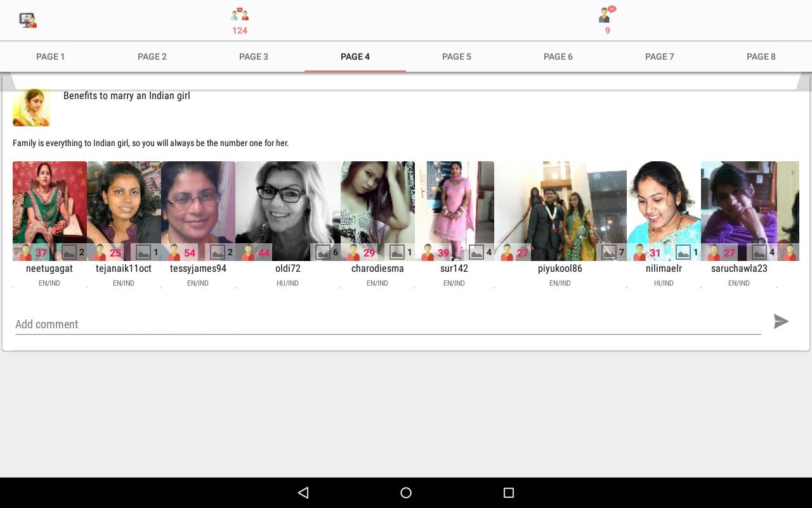
Task: Tap the username saruchawla23
Action: coord(739,269)
